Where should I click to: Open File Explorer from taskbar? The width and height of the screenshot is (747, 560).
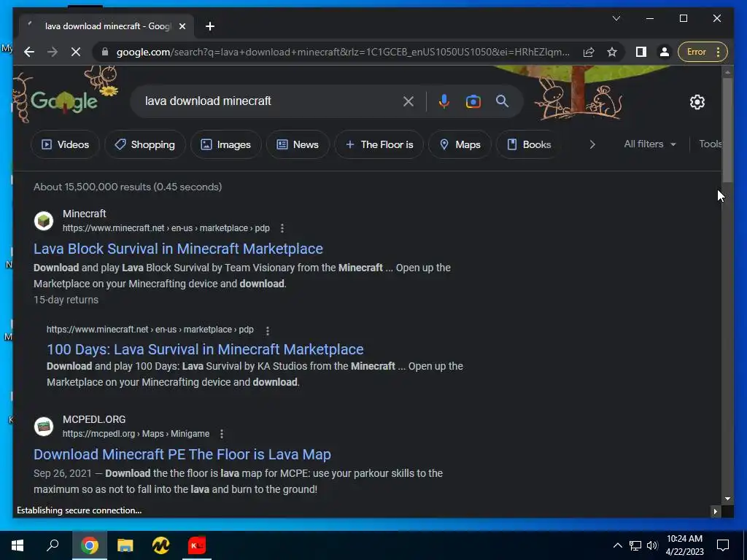(125, 545)
